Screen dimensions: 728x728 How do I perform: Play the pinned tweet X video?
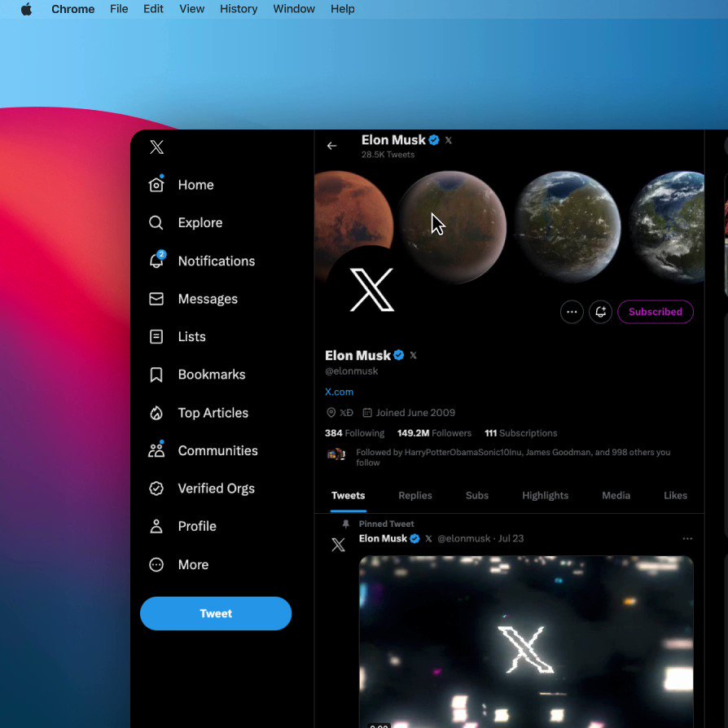(x=526, y=642)
